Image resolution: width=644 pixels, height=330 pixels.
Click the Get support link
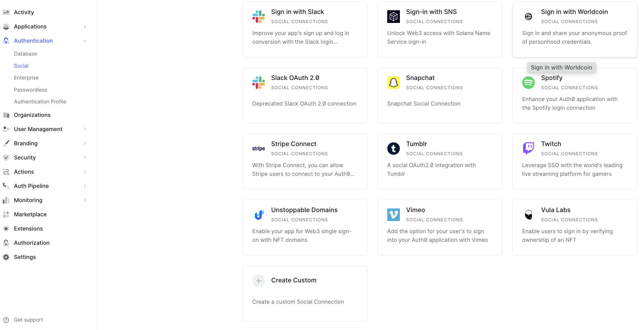tap(28, 320)
